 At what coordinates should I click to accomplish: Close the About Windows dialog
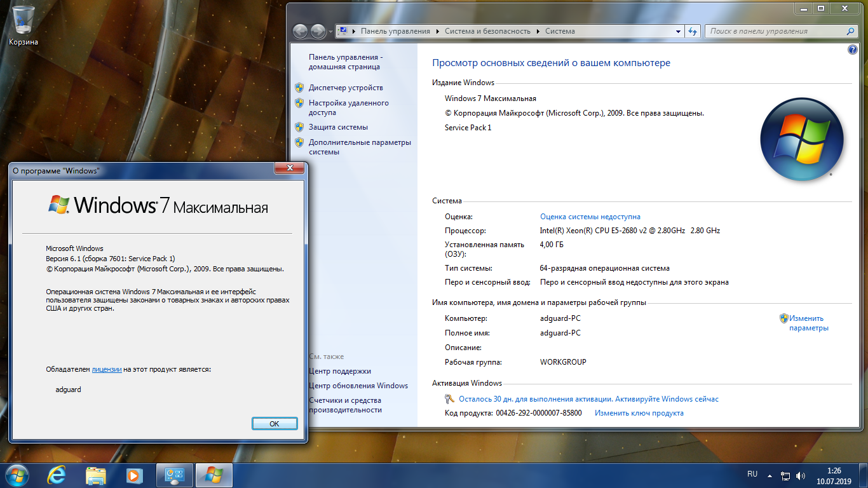click(x=290, y=168)
